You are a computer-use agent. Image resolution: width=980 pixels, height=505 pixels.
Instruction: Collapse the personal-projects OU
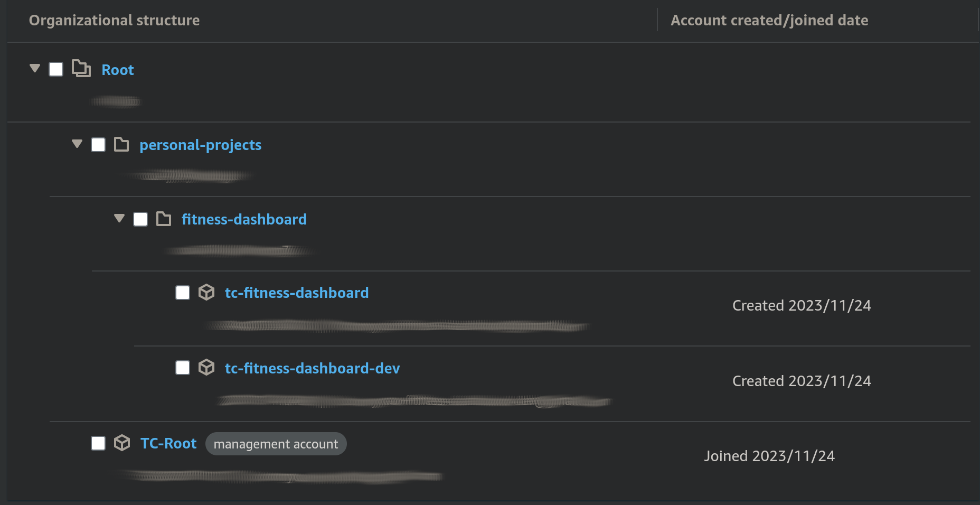click(77, 144)
